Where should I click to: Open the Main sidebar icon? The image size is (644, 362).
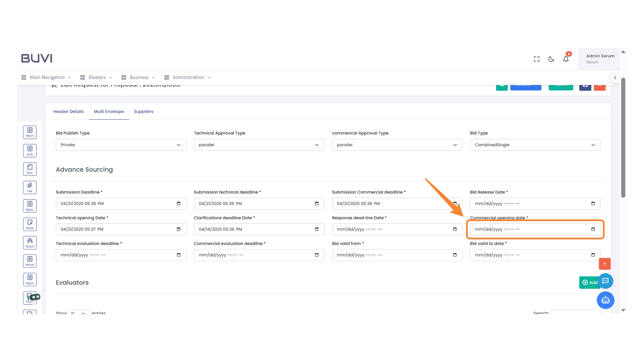click(30, 132)
